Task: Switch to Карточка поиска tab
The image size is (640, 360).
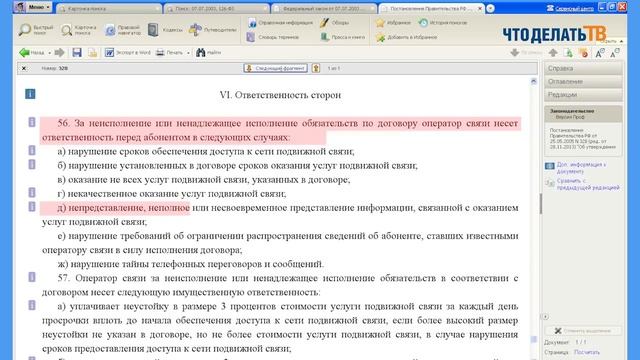Action: [109, 9]
